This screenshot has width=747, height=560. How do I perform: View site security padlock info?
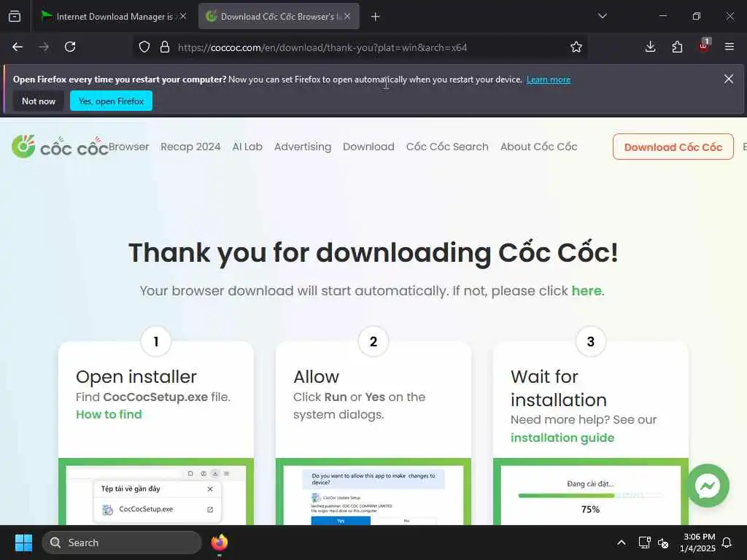165,47
